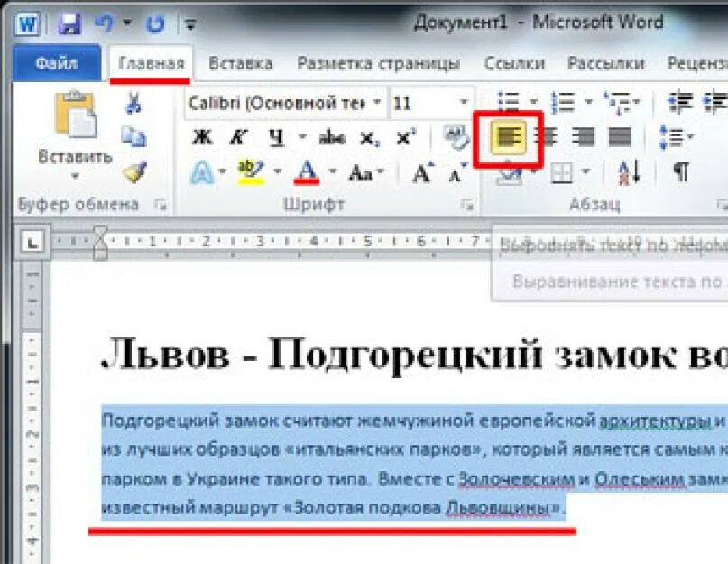Expand borders dropdown arrow
728x564 pixels.
585,171
